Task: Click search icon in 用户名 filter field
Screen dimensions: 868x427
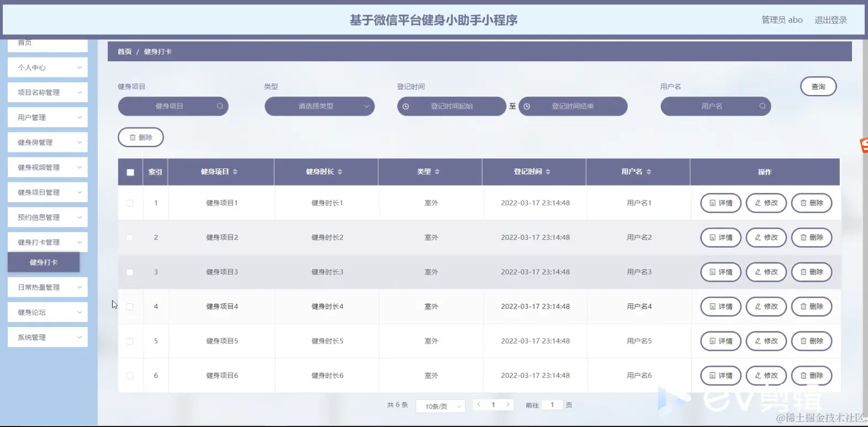Action: coord(762,106)
